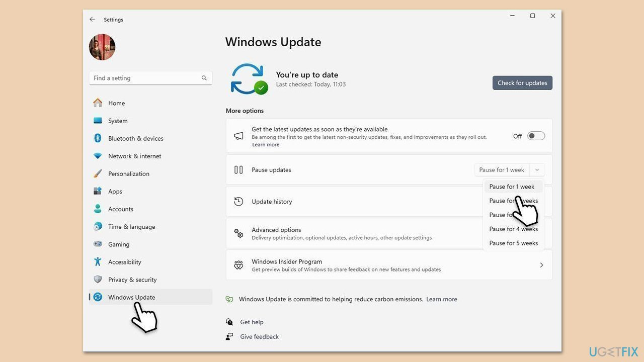Choose Pause for 5 weeks option

click(513, 243)
